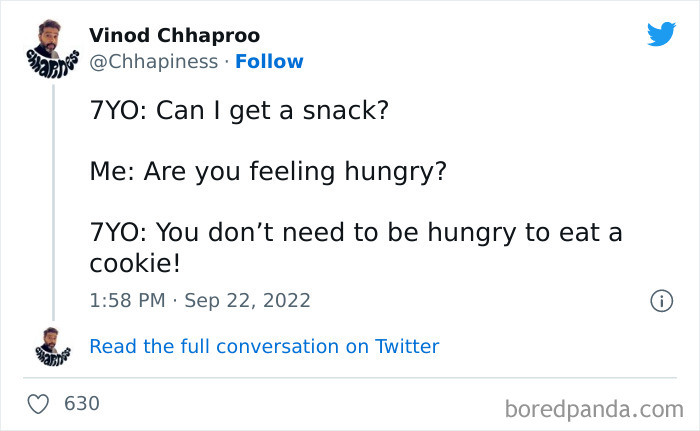Screen dimensions: 700x431
Task: Read the full conversation on Twitter
Action: point(264,347)
